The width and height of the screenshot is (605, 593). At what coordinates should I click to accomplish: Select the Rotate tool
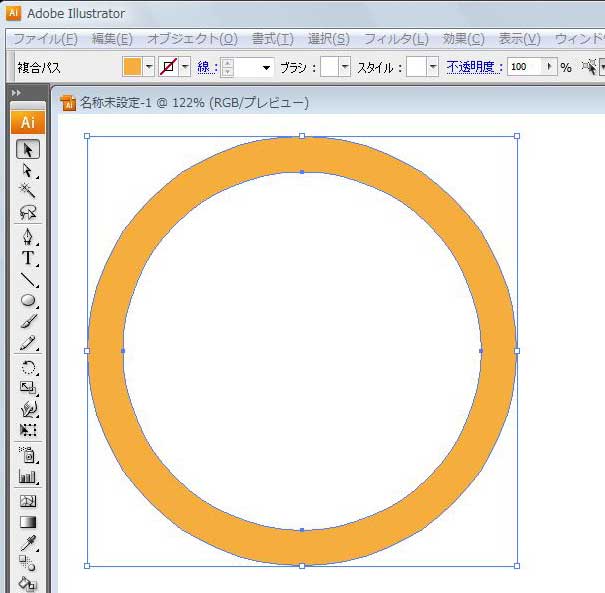pos(28,367)
